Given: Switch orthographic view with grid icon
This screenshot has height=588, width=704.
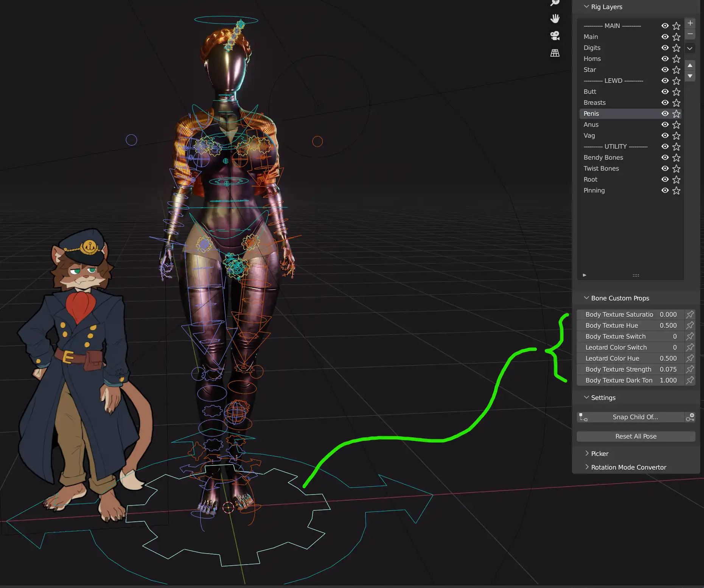Looking at the screenshot, I should pos(555,53).
